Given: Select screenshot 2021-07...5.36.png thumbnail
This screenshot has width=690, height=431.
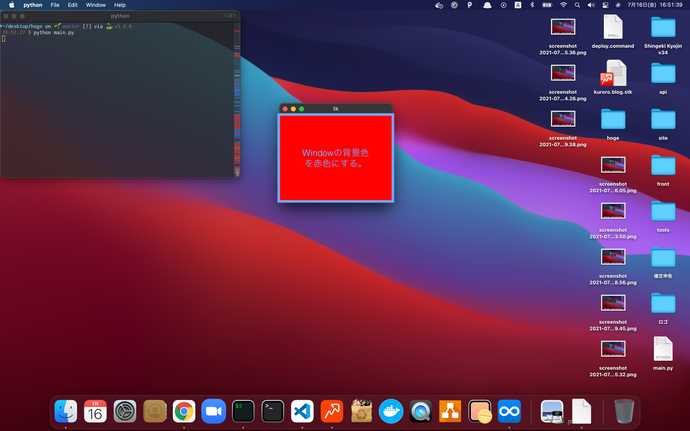Looking at the screenshot, I should click(x=563, y=27).
